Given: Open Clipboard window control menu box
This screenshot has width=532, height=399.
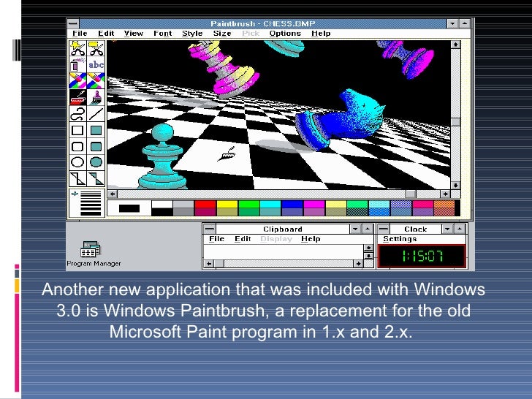Looking at the screenshot, I should (x=210, y=229).
